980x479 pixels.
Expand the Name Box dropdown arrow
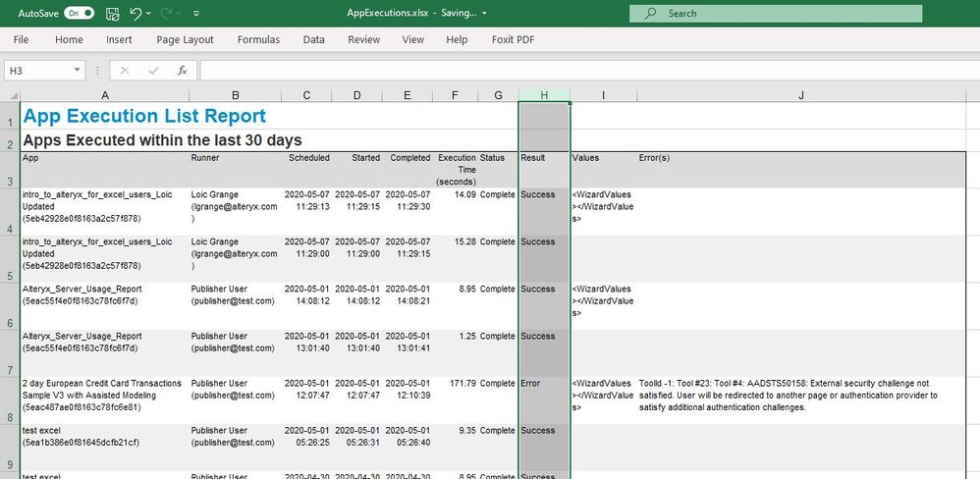tap(78, 71)
